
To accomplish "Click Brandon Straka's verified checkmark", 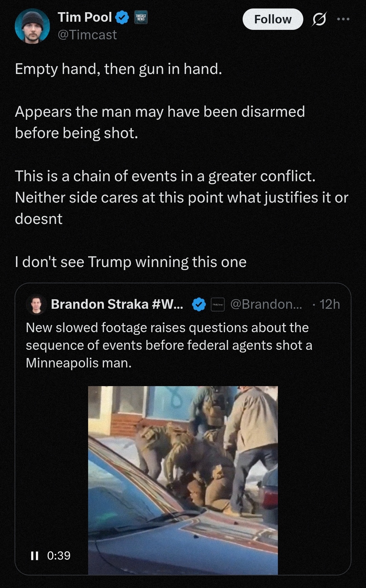I will tap(199, 304).
